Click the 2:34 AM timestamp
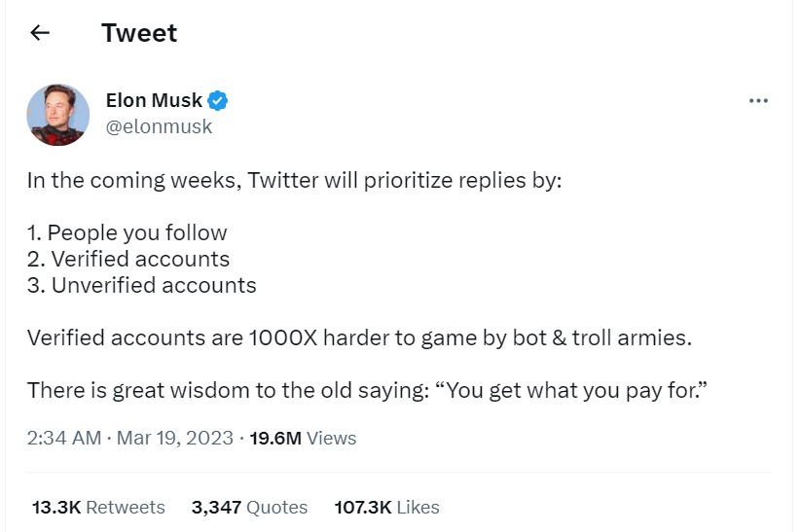This screenshot has height=532, width=801. 64,438
